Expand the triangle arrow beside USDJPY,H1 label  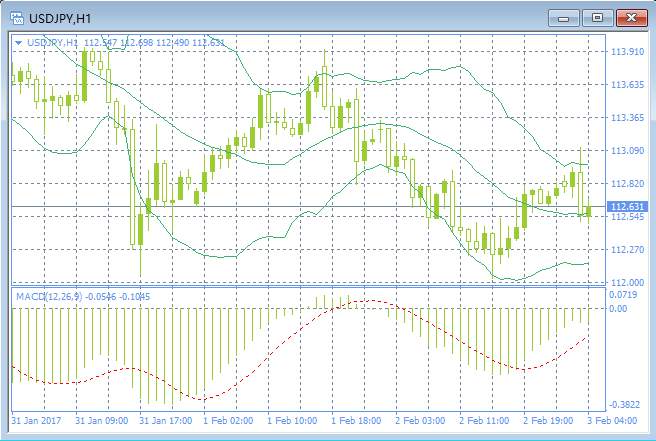pos(18,43)
